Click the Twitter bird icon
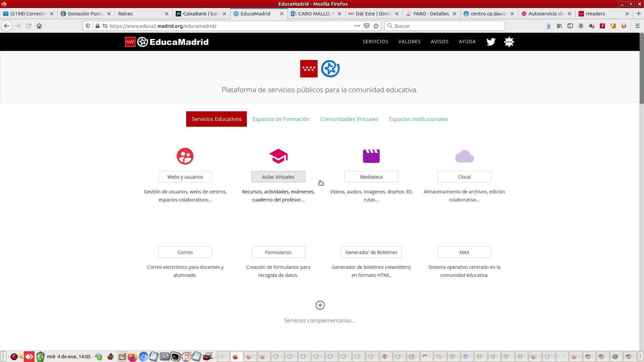This screenshot has width=644, height=362. pyautogui.click(x=491, y=42)
